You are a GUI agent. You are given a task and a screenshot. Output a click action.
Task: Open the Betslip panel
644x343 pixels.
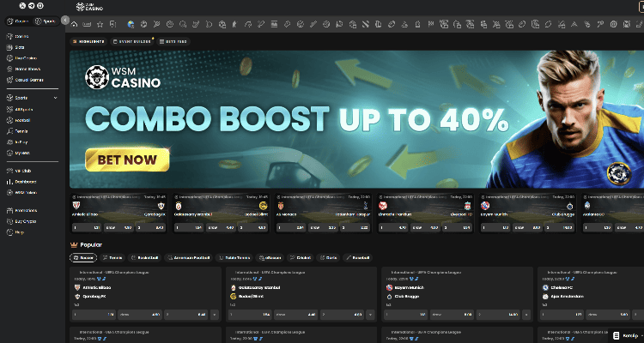click(x=626, y=335)
